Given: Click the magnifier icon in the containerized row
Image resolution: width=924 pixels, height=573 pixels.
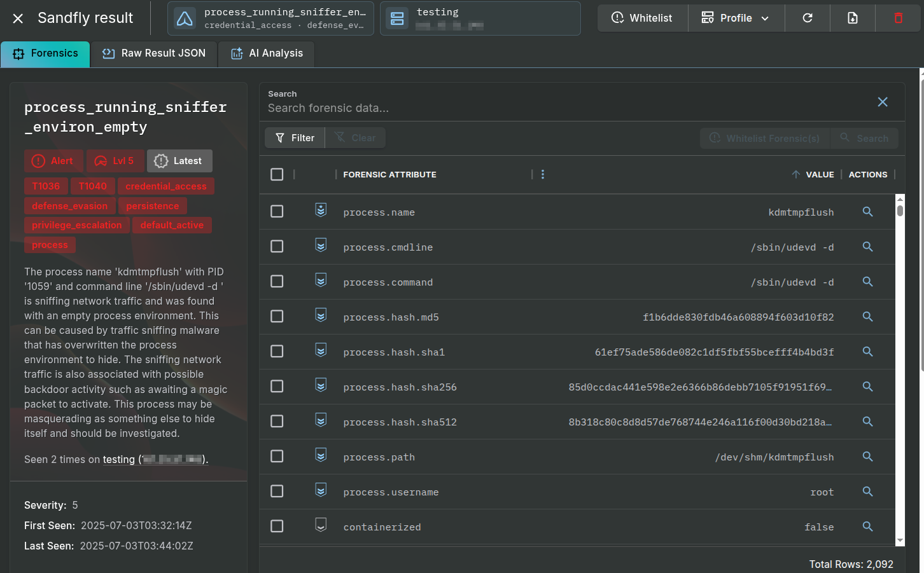Looking at the screenshot, I should [867, 527].
